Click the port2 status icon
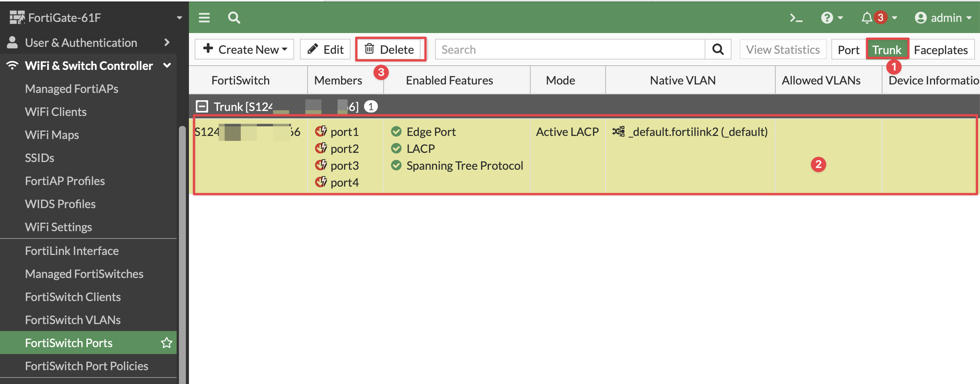 [321, 148]
